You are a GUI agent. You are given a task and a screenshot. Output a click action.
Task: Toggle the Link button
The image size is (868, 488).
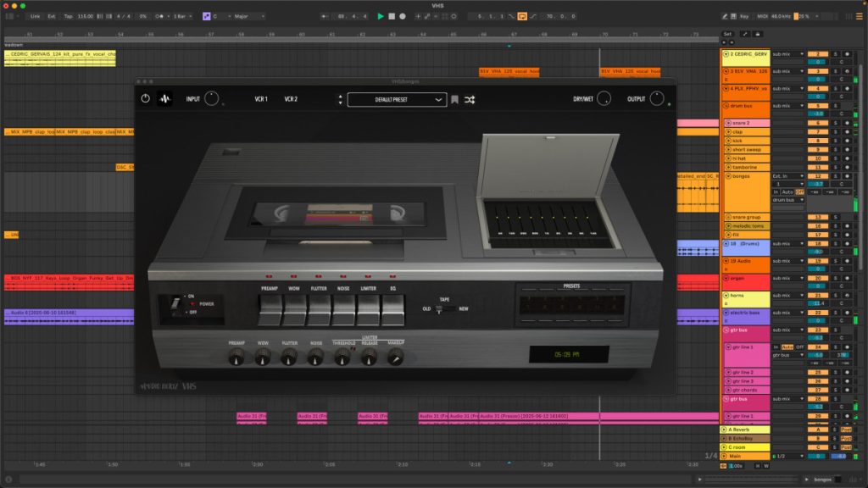click(x=35, y=17)
